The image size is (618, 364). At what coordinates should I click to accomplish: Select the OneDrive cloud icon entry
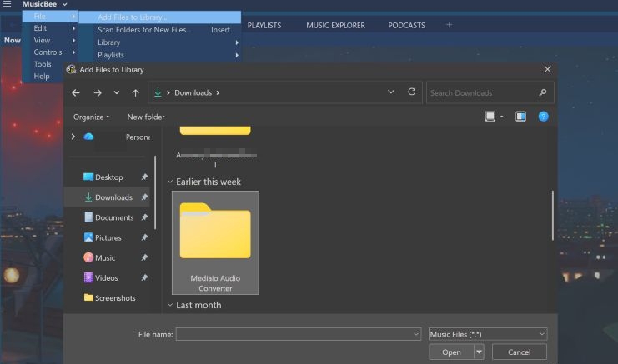coord(88,137)
